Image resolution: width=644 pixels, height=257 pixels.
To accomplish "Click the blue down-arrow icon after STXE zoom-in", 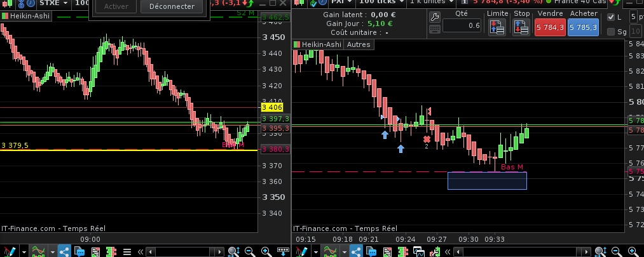I will click(283, 251).
